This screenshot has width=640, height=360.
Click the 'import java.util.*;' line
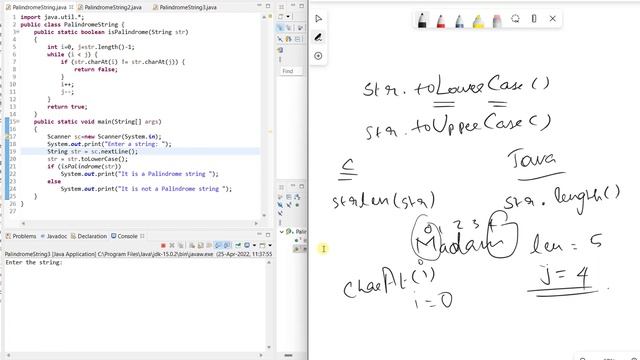tap(52, 17)
